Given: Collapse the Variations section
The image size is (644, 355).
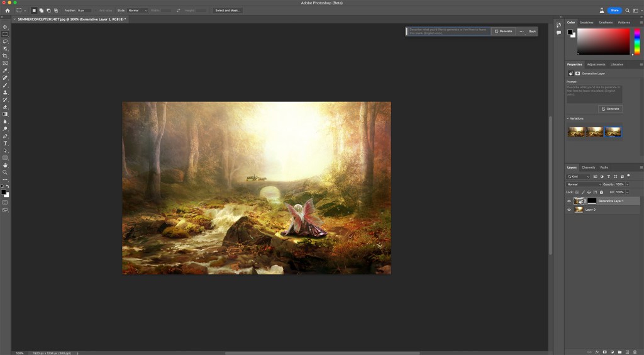Looking at the screenshot, I should [568, 118].
